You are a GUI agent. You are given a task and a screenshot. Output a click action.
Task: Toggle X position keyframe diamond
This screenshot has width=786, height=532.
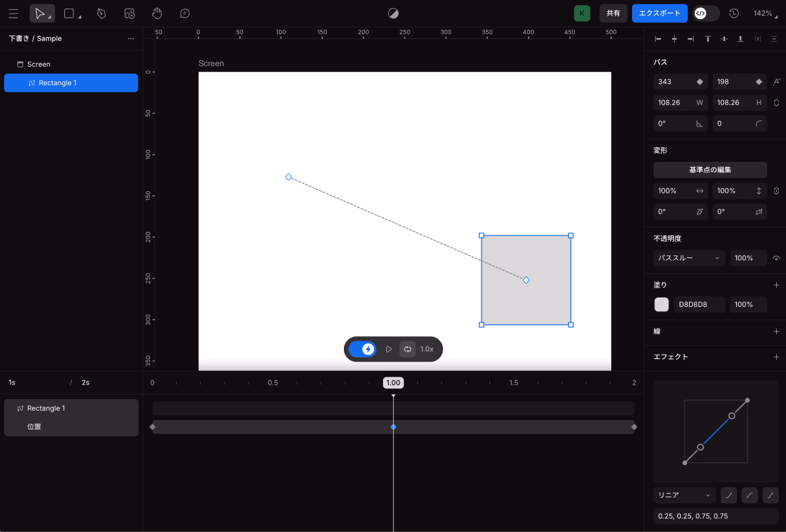click(700, 82)
